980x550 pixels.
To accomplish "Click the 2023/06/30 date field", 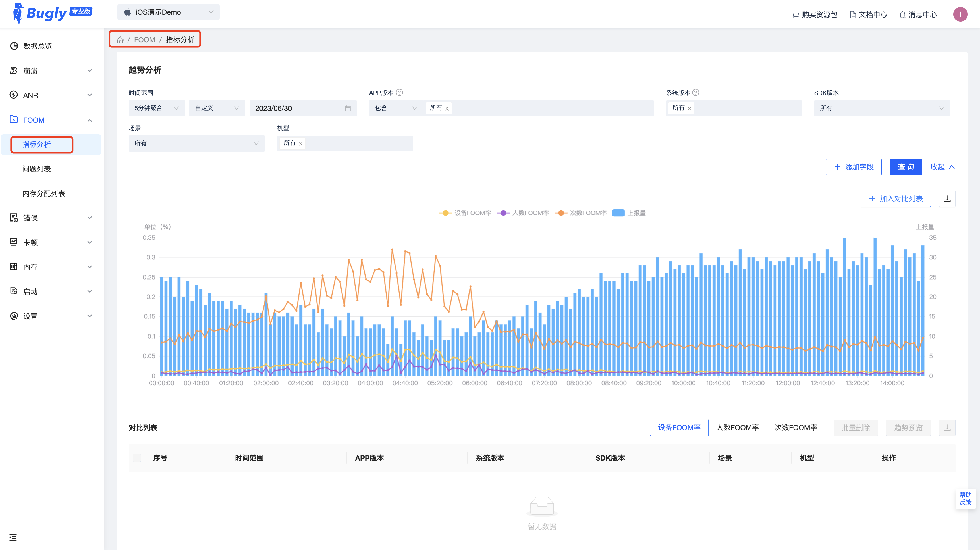I will tap(303, 109).
